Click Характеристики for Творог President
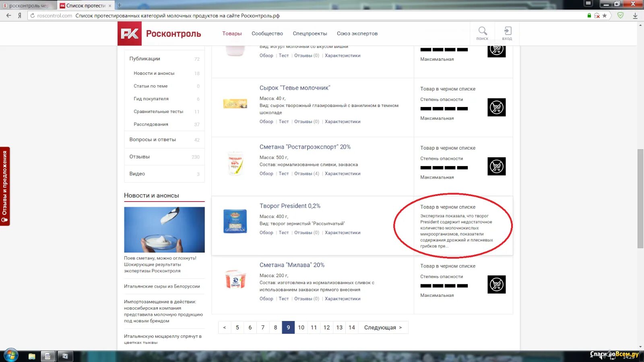Image resolution: width=644 pixels, height=362 pixels. click(343, 233)
